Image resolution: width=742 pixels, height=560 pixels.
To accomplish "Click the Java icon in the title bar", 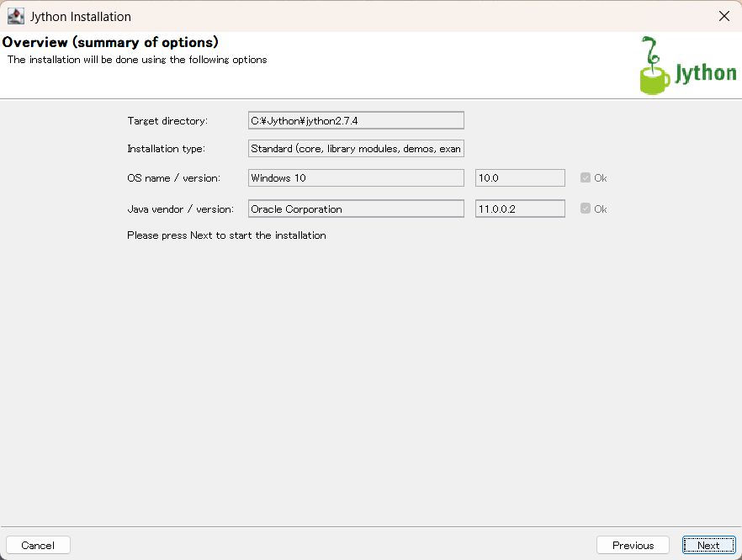I will click(16, 16).
